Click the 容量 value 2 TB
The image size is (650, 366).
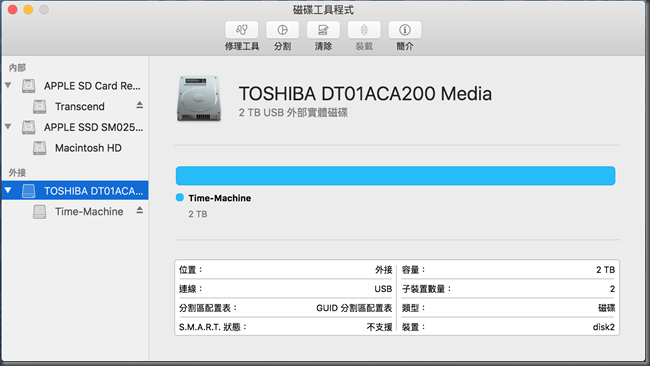click(605, 270)
